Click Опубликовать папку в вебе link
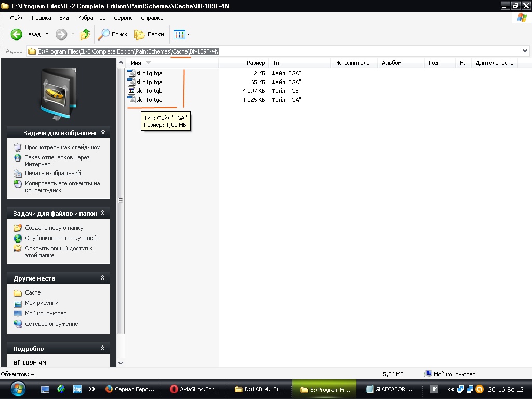 62,238
